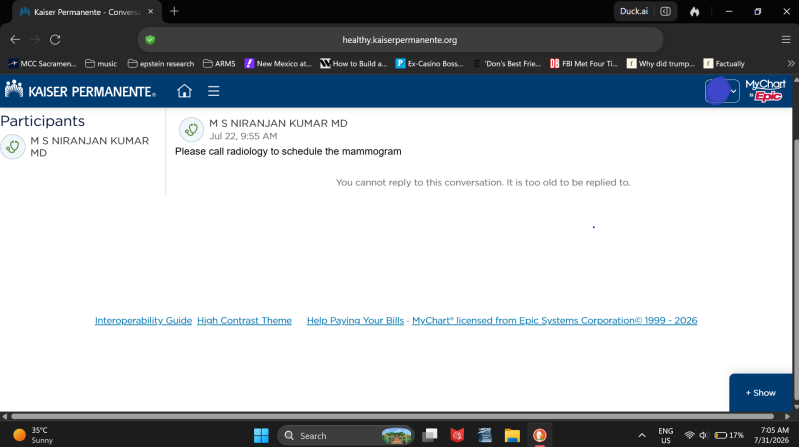Click the ENG US language indicator
The image size is (799, 447).
coord(665,435)
